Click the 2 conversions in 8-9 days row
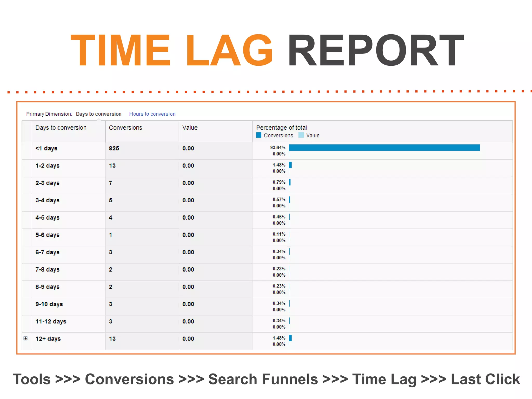The image size is (532, 399). pyautogui.click(x=111, y=287)
